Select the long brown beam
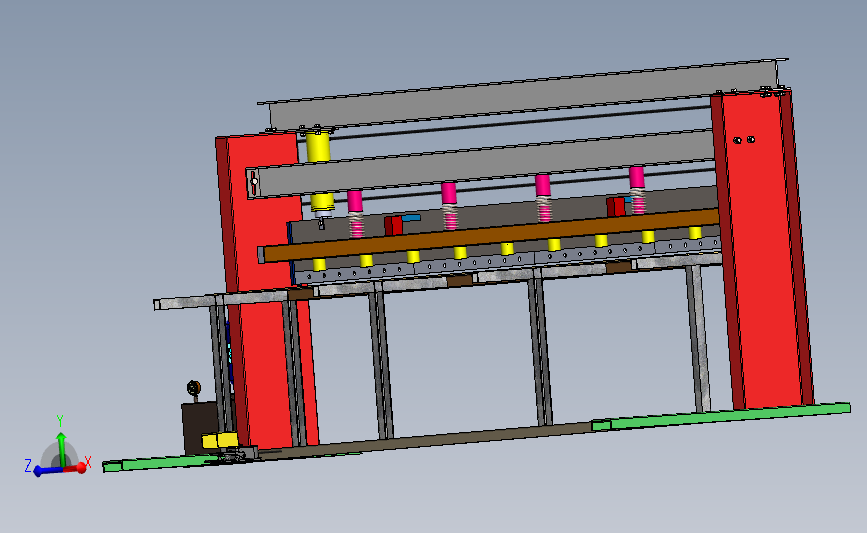Screen dimensions: 867x533 tap(491, 234)
